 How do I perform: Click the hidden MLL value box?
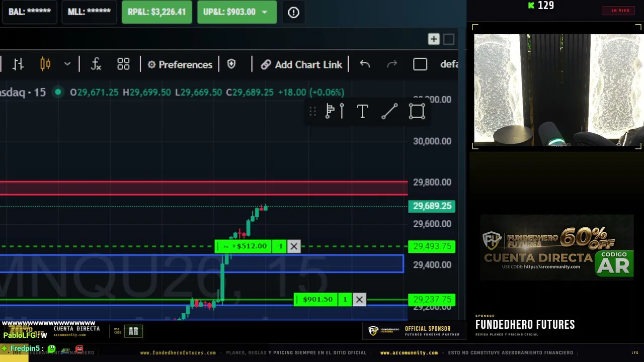(89, 12)
